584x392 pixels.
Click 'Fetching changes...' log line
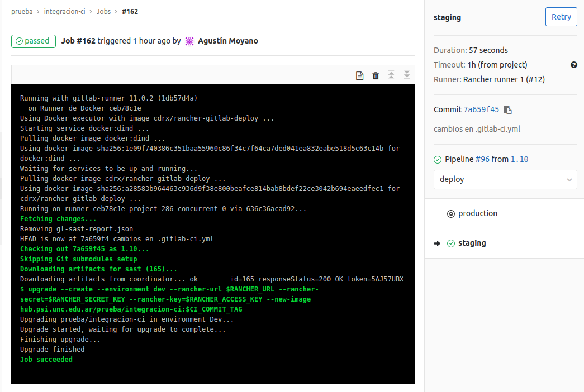click(58, 219)
